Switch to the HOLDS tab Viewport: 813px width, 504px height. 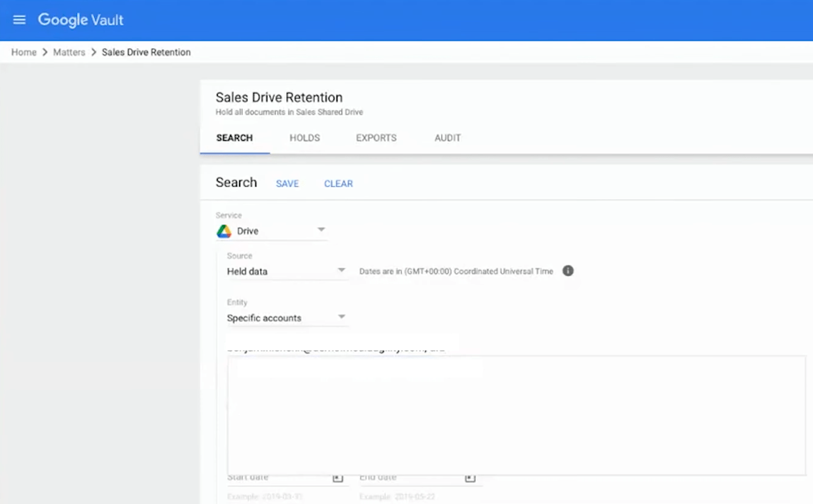[304, 138]
